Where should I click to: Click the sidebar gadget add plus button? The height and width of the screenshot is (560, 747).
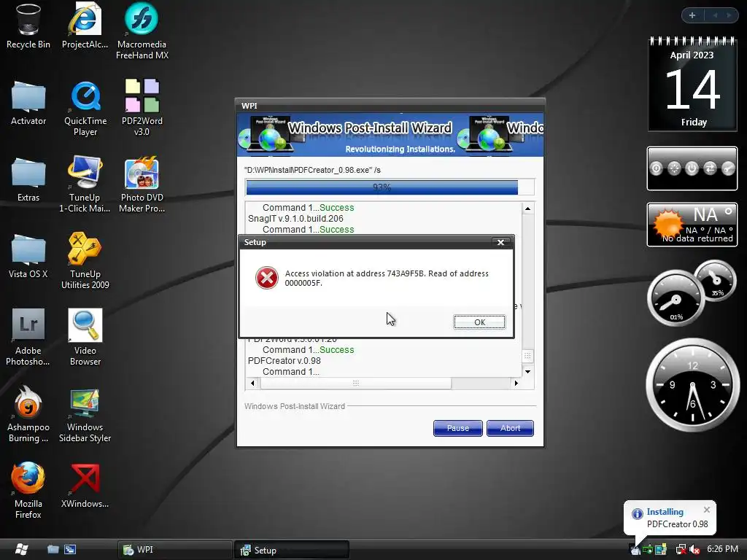tap(692, 15)
